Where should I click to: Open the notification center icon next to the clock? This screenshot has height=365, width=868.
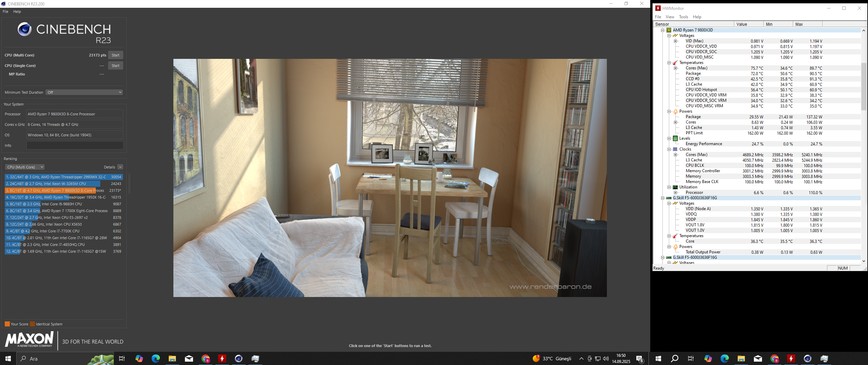[639, 359]
